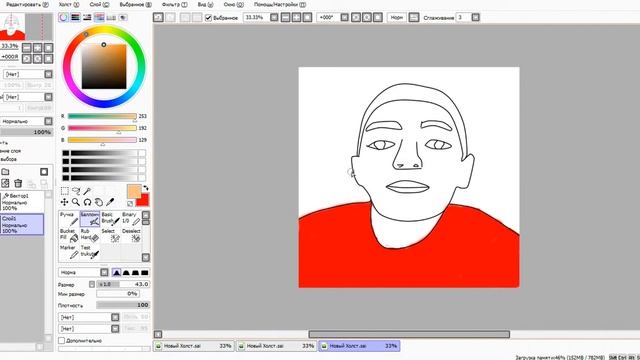Zoom in in navigator panel
Viewport: 640px width, 360px height.
pos(38,48)
